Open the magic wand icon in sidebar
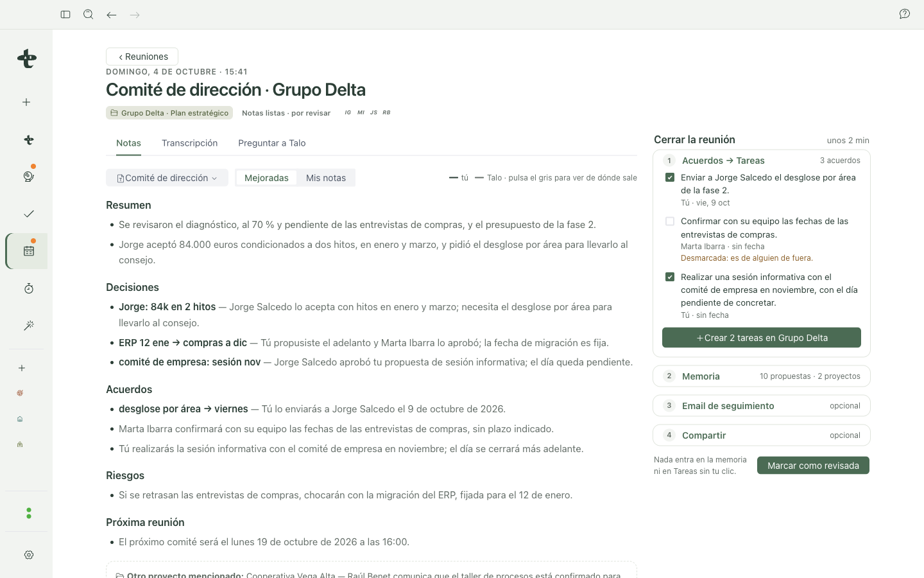 [28, 326]
